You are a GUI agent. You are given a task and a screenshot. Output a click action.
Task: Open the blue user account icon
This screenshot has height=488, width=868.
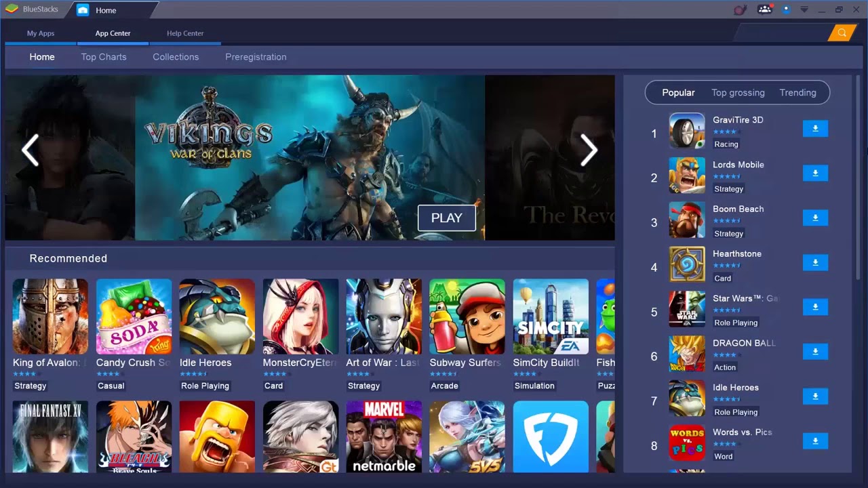[x=787, y=9]
